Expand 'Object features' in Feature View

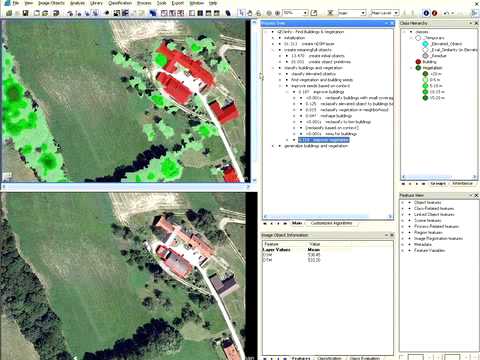(x=402, y=202)
